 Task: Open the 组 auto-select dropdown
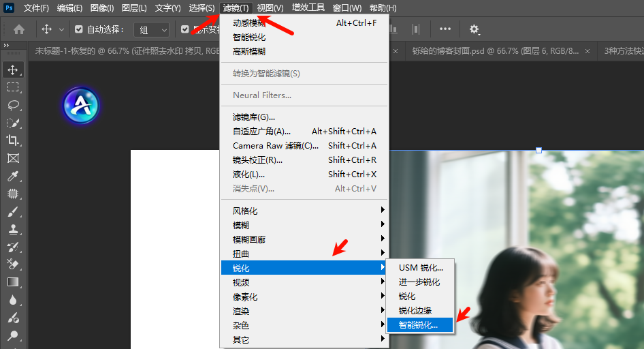pyautogui.click(x=151, y=29)
